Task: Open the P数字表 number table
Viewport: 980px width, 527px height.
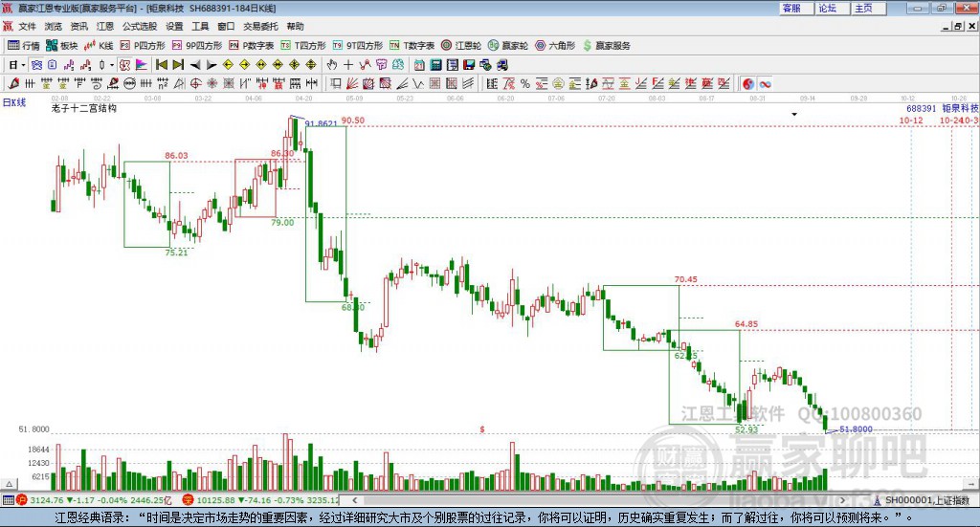Action: 252,46
